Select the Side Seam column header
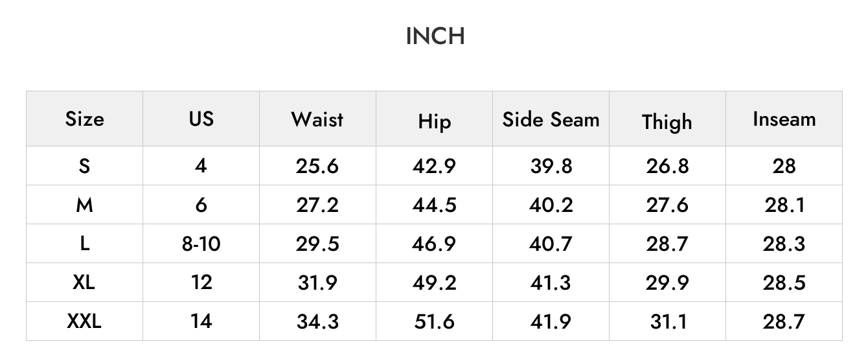 (x=551, y=119)
